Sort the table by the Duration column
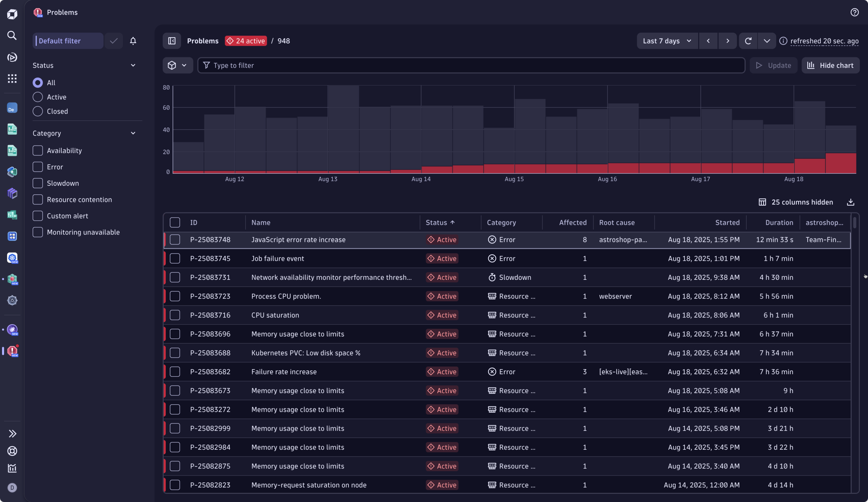The height and width of the screenshot is (502, 868). (779, 222)
